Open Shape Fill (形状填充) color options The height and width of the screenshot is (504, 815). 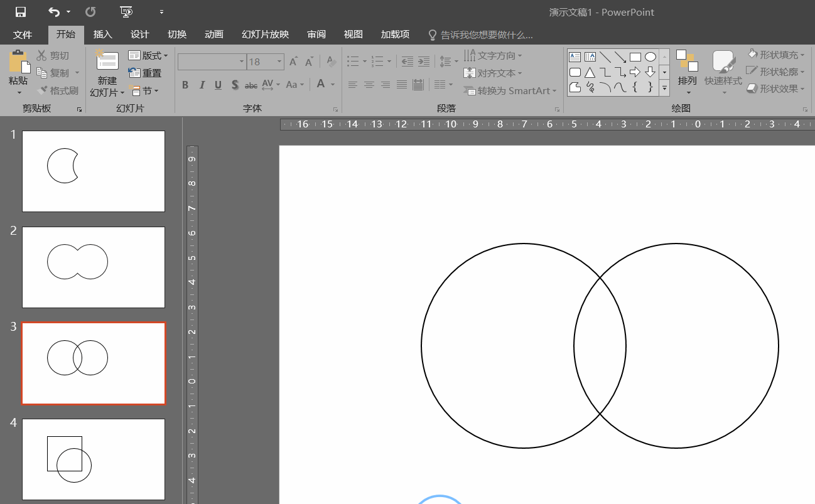[x=775, y=55]
